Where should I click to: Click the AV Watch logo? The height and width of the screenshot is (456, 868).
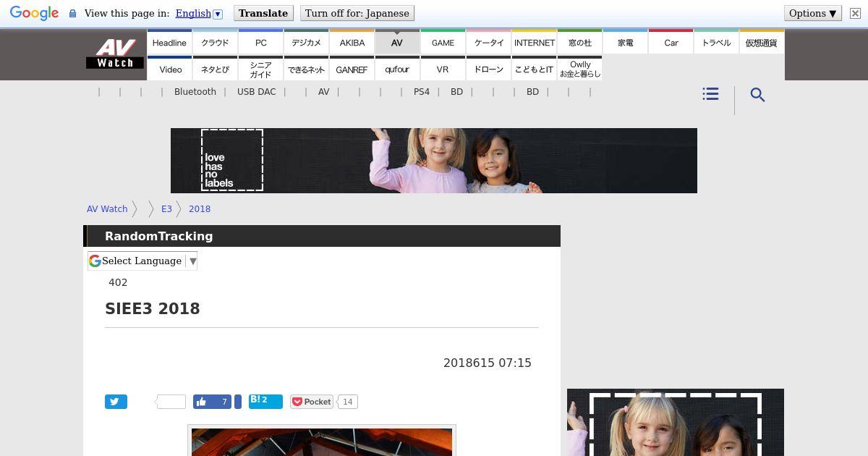tap(115, 54)
